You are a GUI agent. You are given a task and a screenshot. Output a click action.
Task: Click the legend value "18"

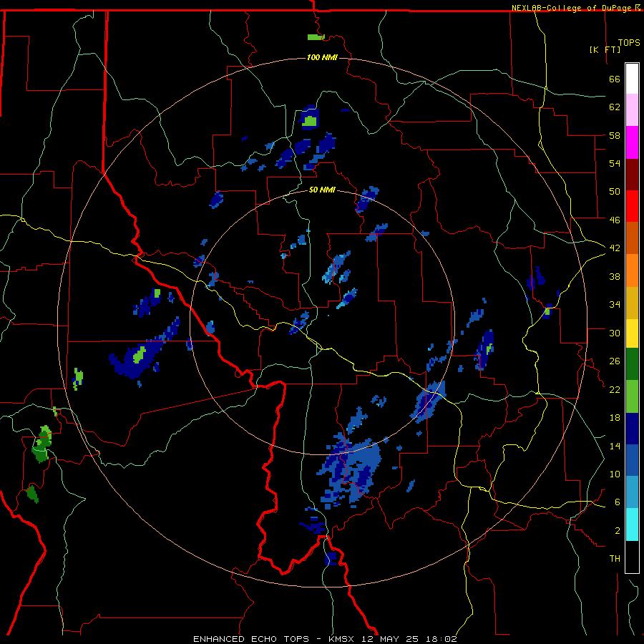click(x=615, y=418)
